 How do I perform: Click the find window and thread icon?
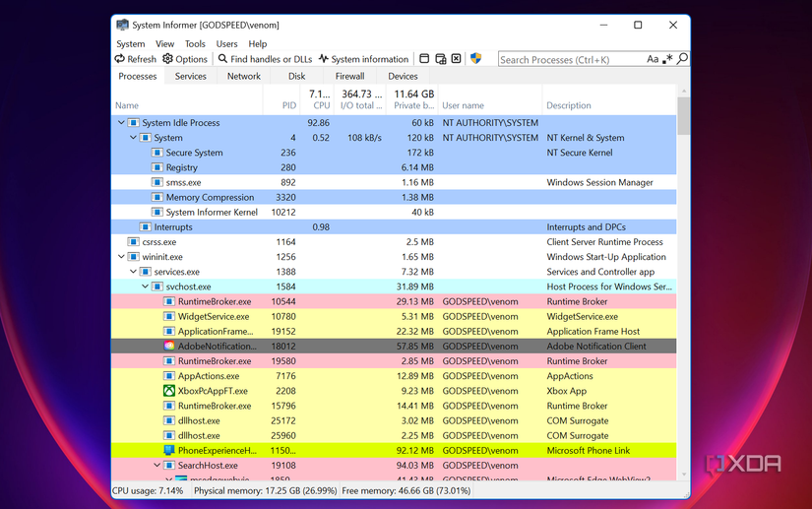(440, 58)
